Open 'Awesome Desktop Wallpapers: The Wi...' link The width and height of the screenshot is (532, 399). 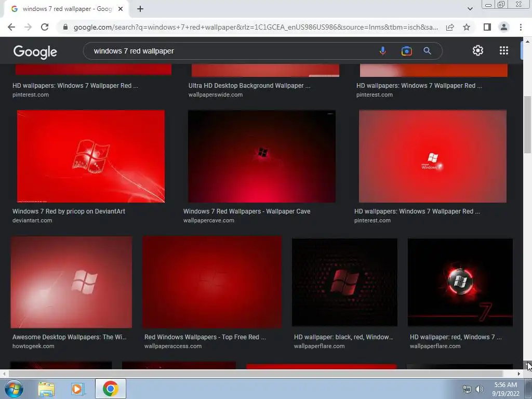[x=69, y=337]
